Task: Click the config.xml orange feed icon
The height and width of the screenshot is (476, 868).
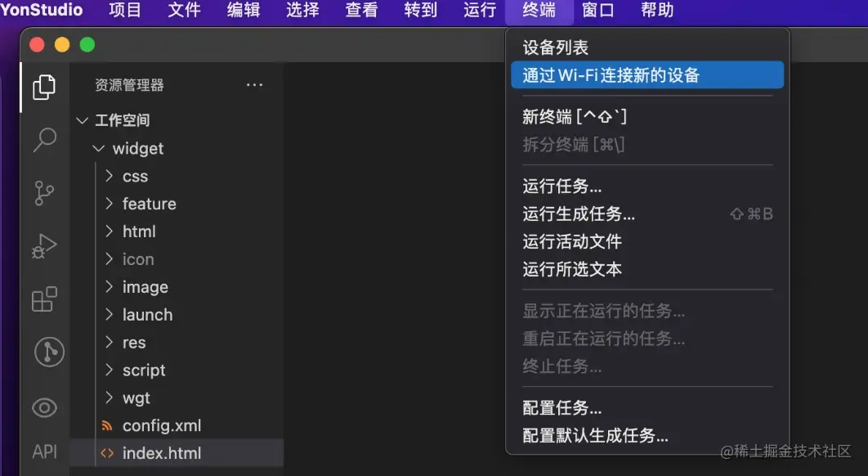Action: [107, 425]
